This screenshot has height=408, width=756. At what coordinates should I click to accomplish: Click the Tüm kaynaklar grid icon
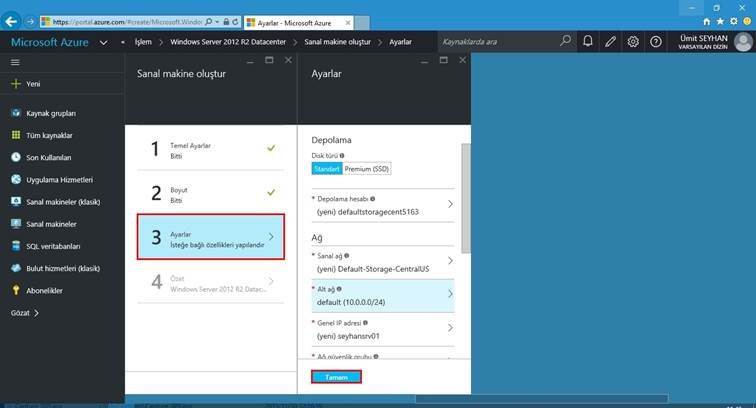coord(16,135)
